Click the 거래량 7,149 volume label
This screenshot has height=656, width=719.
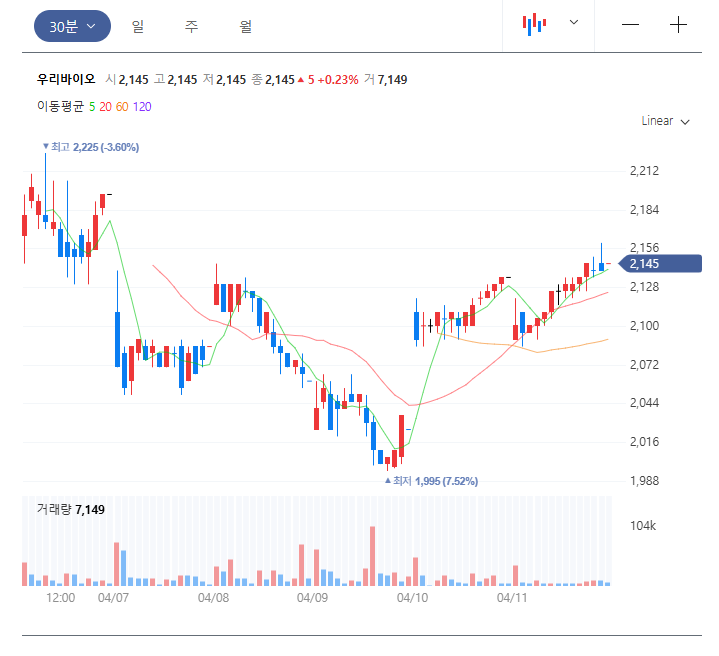click(71, 509)
